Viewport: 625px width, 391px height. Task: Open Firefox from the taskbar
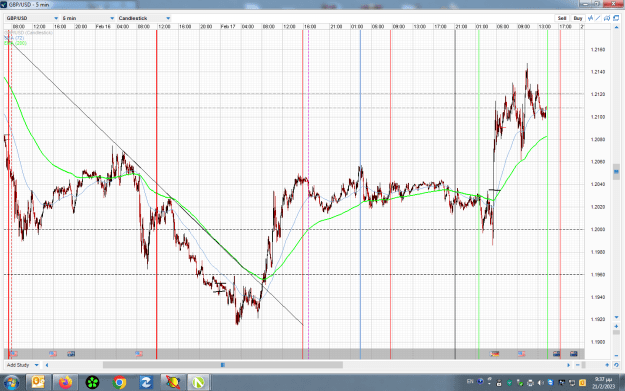point(65,383)
